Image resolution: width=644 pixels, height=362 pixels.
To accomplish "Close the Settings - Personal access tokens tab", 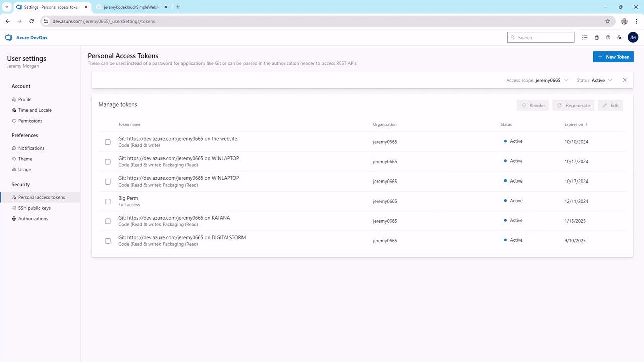I will 86,7.
